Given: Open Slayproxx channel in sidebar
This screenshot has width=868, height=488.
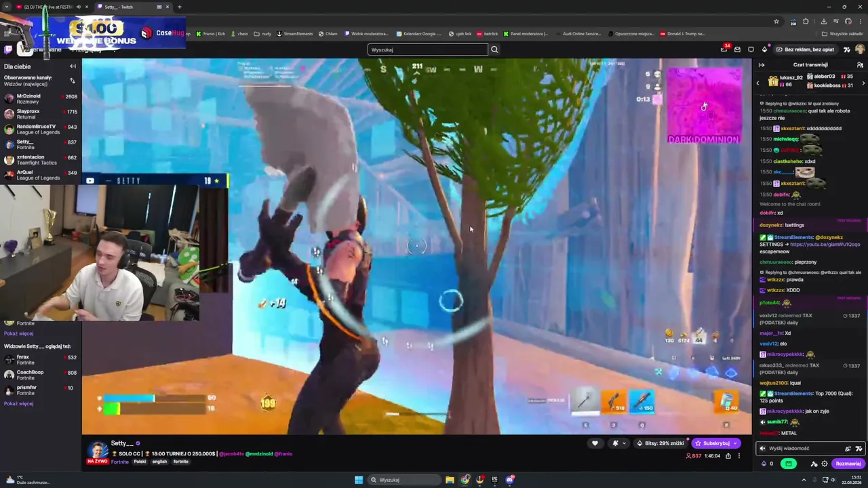Looking at the screenshot, I should coord(41,114).
